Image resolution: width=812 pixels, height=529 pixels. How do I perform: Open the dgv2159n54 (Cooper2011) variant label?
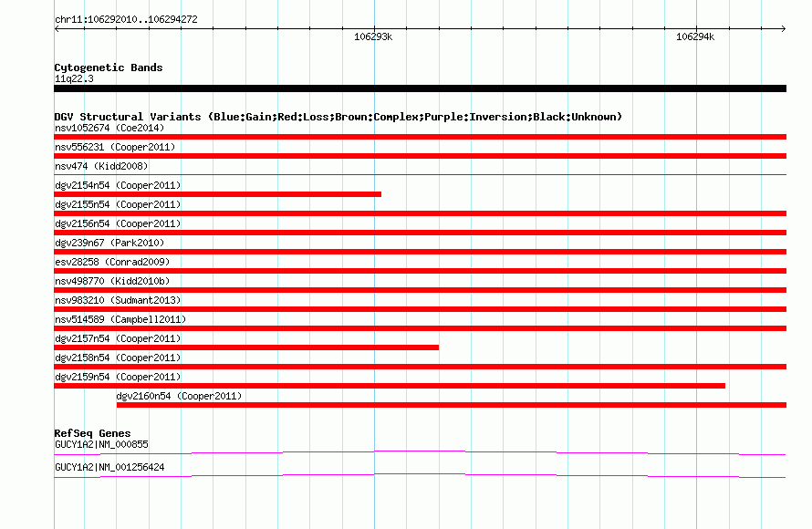118,377
